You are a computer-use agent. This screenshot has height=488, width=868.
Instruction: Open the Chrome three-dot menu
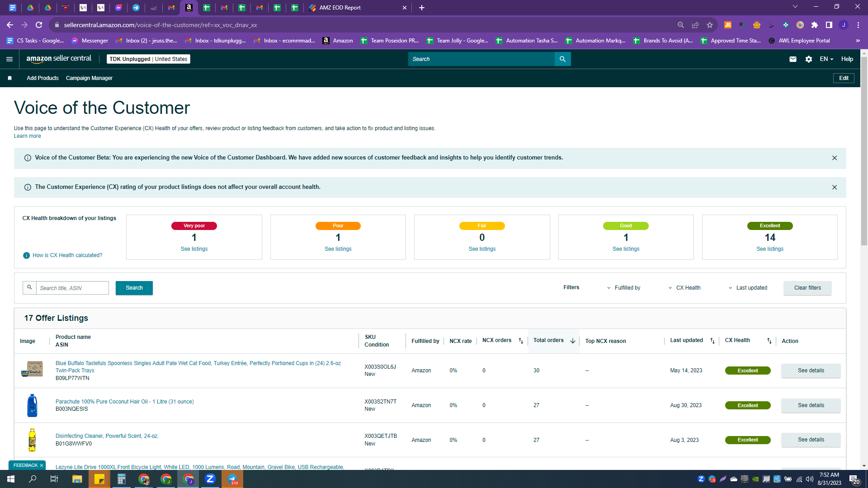[858, 25]
